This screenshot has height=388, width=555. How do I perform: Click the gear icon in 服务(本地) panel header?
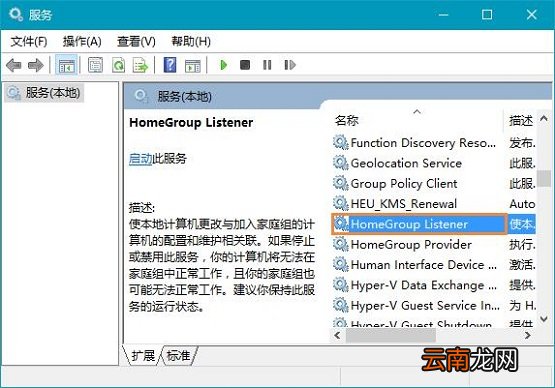(x=141, y=96)
